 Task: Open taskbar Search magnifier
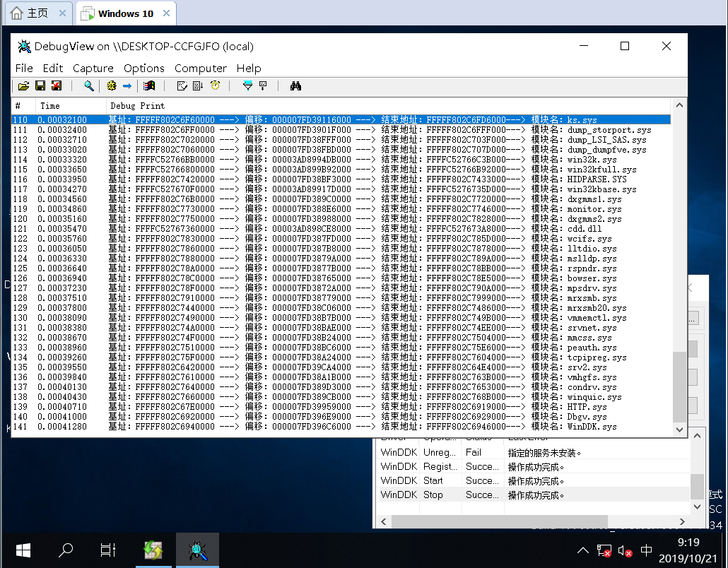click(66, 550)
